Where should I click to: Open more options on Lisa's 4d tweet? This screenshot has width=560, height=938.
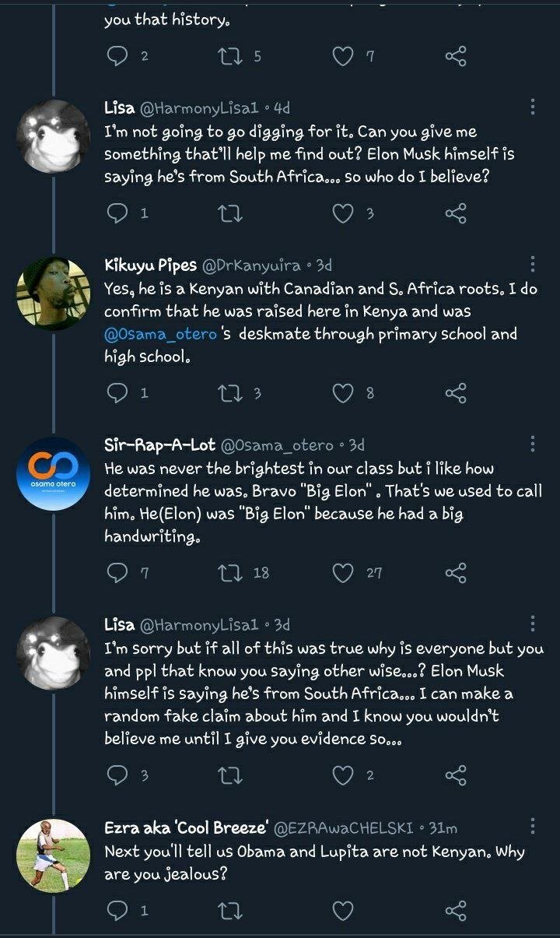pos(533,108)
